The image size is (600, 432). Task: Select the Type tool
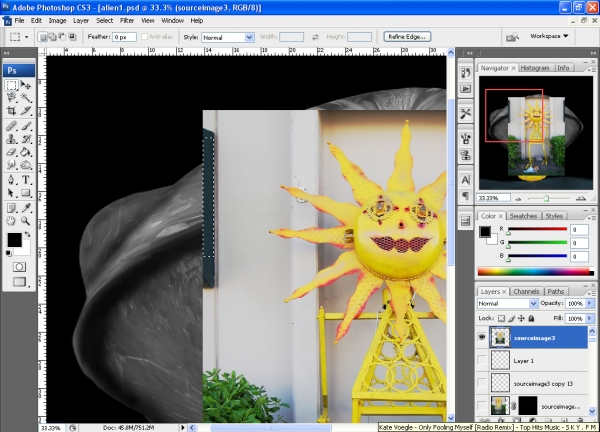[x=26, y=179]
